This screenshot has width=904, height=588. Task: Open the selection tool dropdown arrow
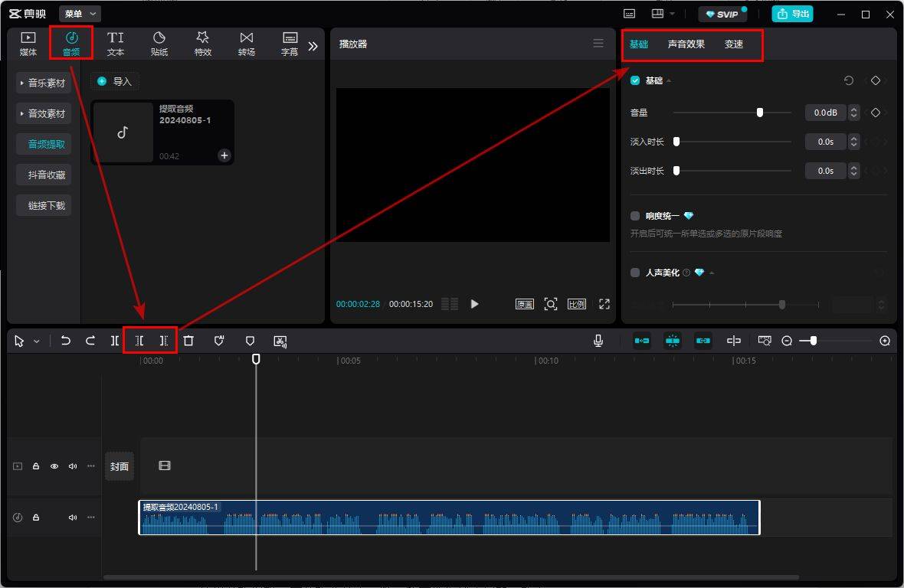pyautogui.click(x=36, y=341)
